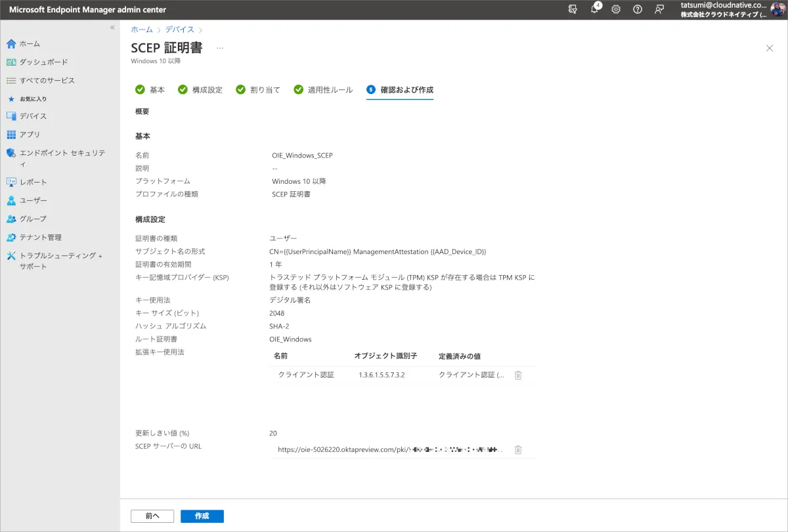Click the 前へ button
This screenshot has height=532, width=788.
152,516
